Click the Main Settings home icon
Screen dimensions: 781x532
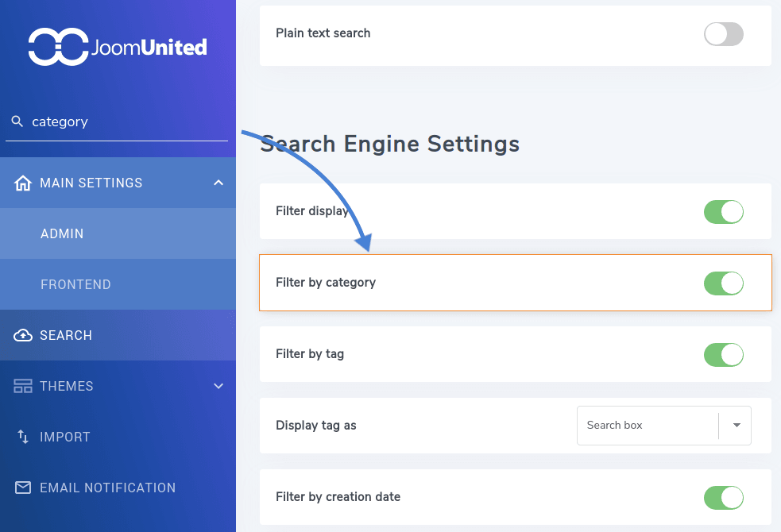[x=23, y=183]
